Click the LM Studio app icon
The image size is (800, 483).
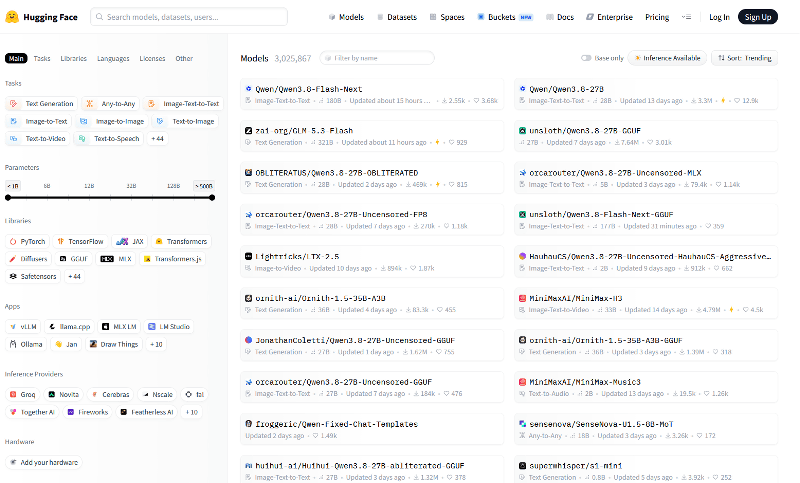point(152,326)
